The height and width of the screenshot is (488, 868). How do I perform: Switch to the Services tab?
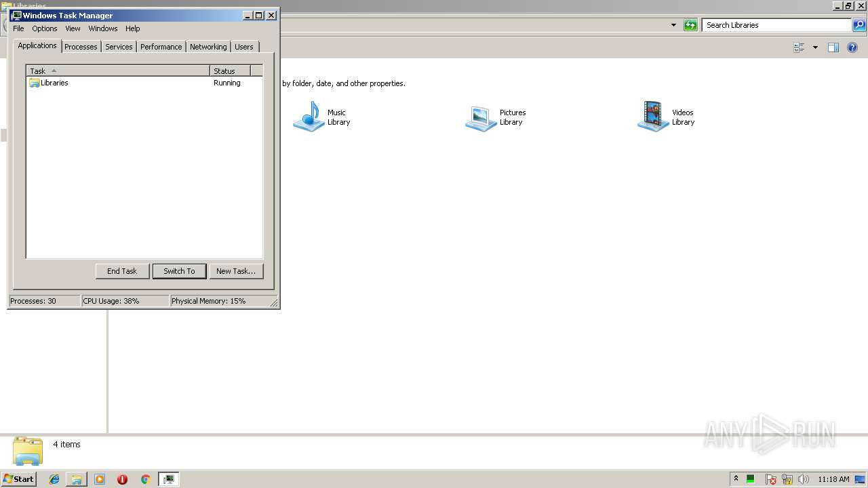pos(119,47)
